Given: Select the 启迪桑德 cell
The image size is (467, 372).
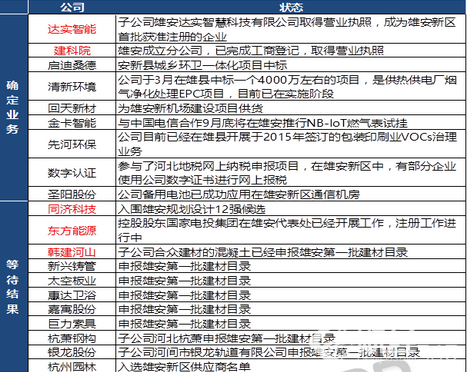Looking at the screenshot, I should coord(72,65).
